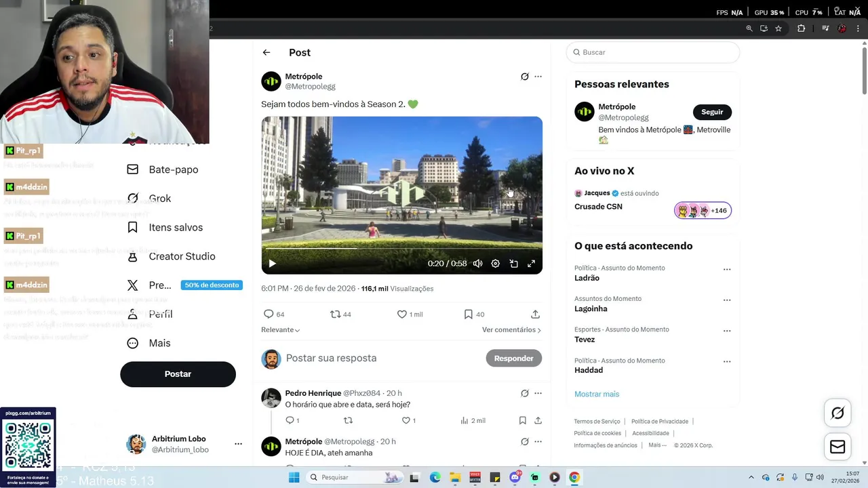Click the page scrollbar thumb

coord(864,70)
